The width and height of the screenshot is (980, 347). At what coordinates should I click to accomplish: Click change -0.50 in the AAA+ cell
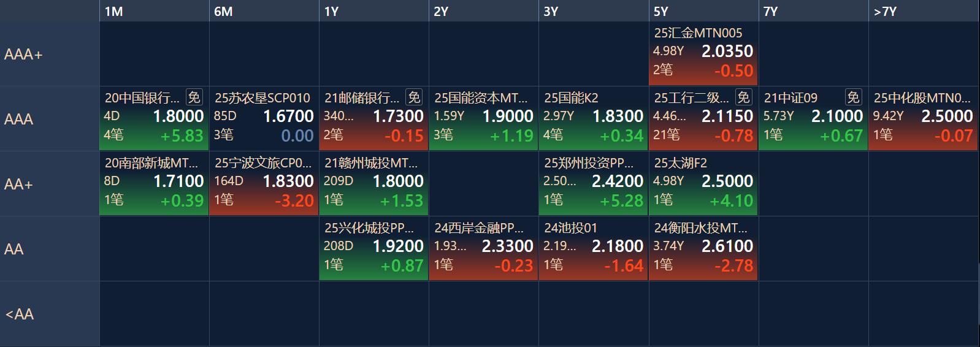[733, 71]
